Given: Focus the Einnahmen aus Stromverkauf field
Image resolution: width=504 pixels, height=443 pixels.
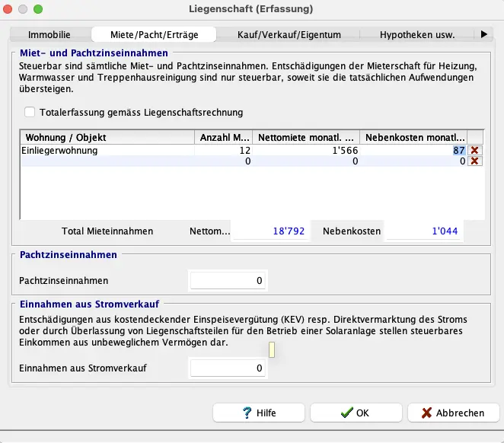Looking at the screenshot, I should click(228, 368).
